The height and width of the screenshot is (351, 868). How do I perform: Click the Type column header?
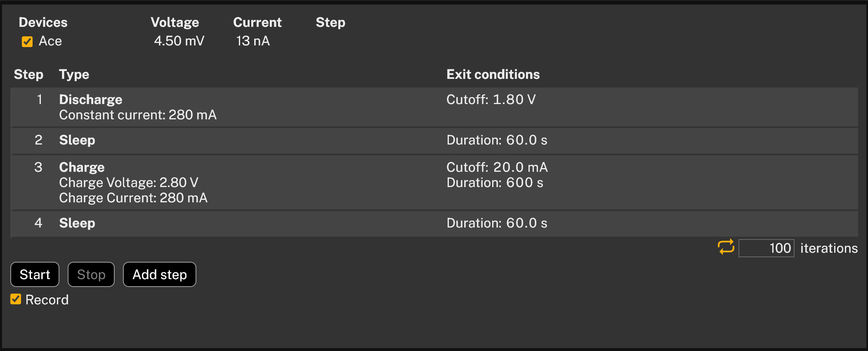click(74, 74)
